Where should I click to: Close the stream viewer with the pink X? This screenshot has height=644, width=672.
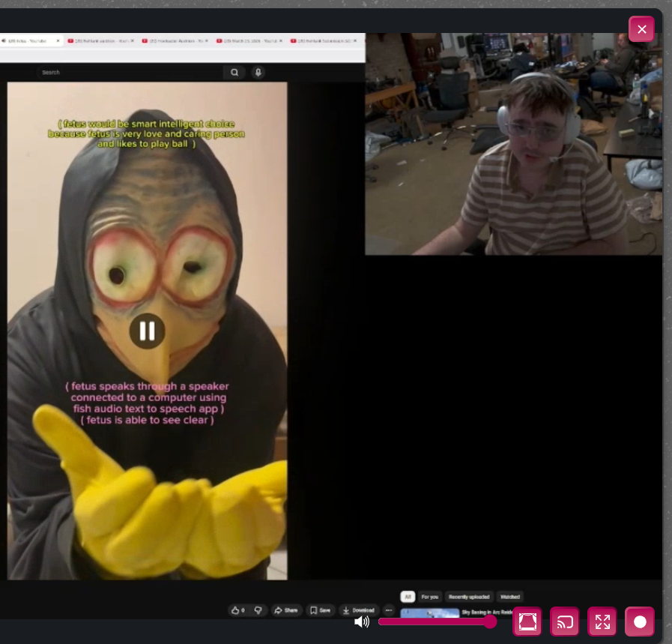point(641,29)
